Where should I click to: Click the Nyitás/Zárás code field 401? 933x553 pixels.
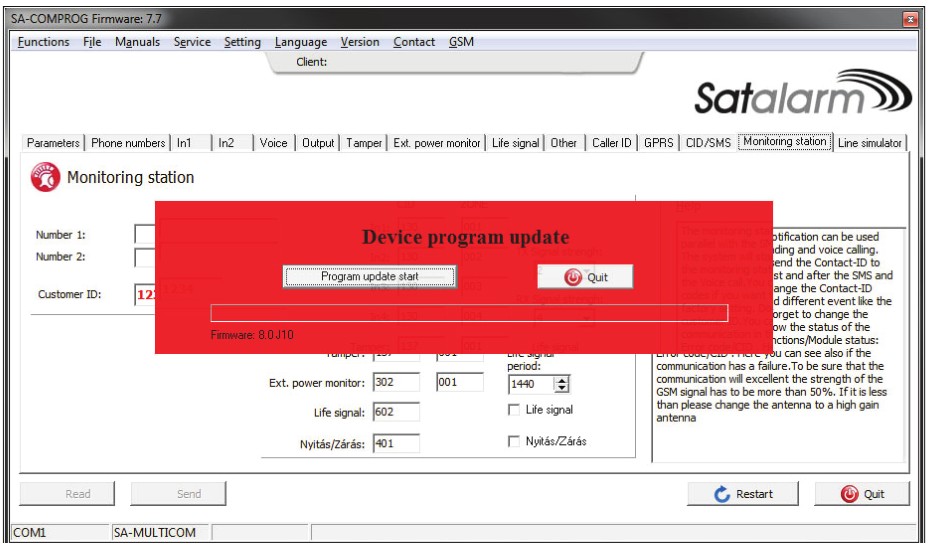(396, 443)
